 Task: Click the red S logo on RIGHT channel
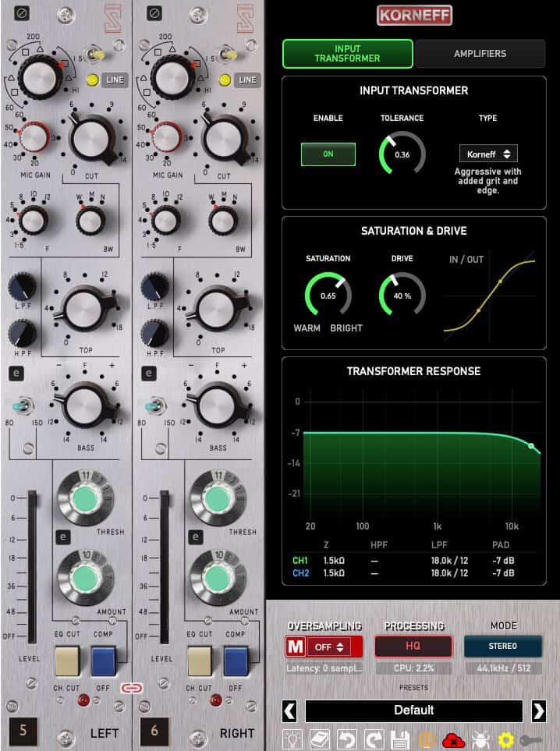pyautogui.click(x=246, y=18)
